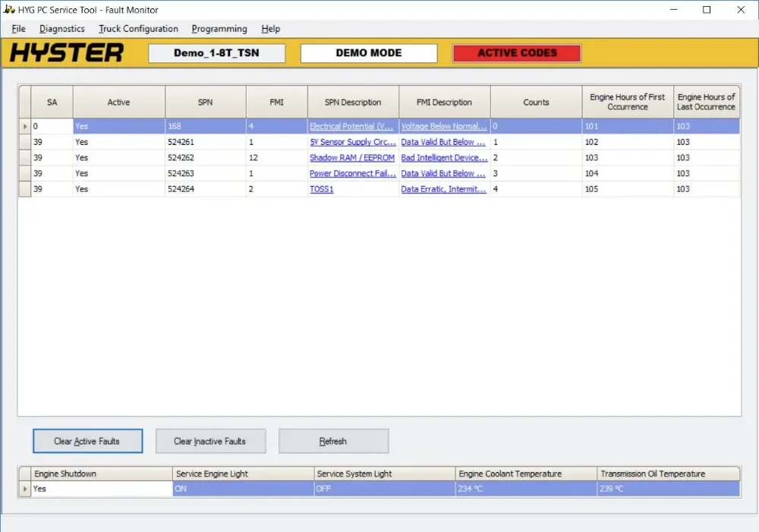Click the Service System Light header

point(385,474)
